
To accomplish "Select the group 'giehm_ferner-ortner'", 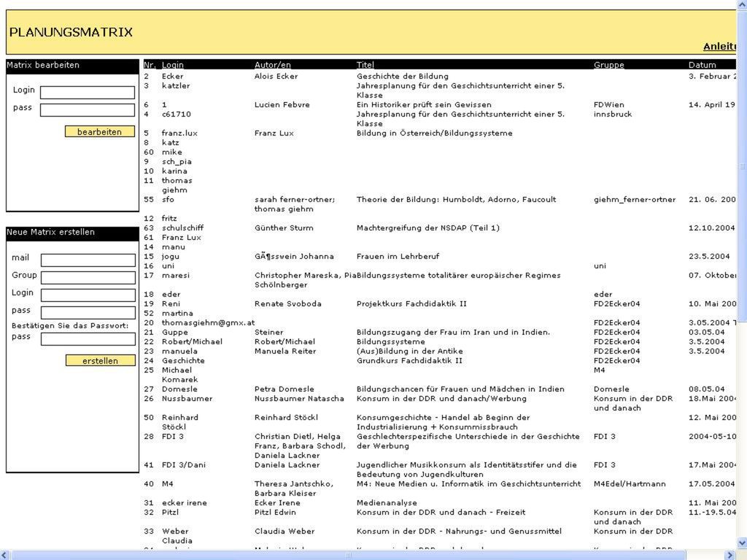I will [x=635, y=200].
